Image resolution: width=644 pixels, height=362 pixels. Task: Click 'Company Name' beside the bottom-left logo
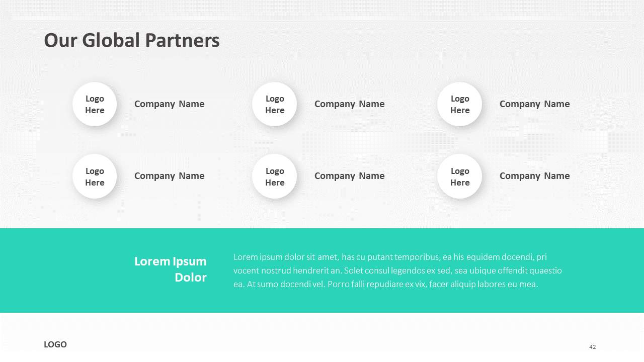click(169, 176)
